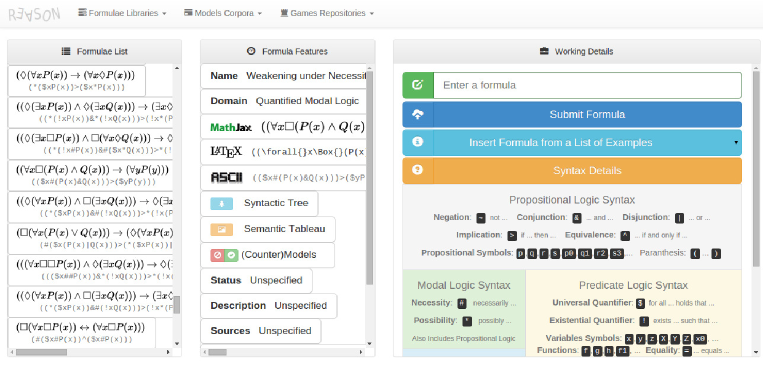Click the Working Details briefcase icon
This screenshot has width=763, height=365.
click(545, 51)
